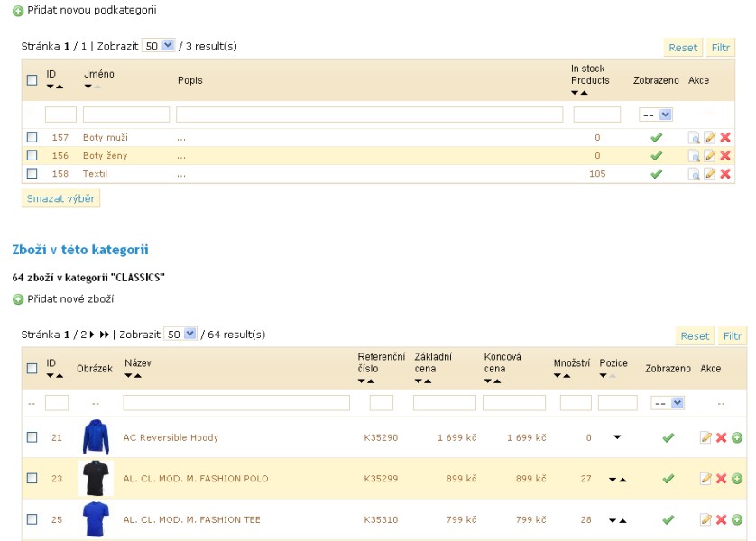Open Přidat nové zboží link
The image size is (756, 541).
click(70, 299)
